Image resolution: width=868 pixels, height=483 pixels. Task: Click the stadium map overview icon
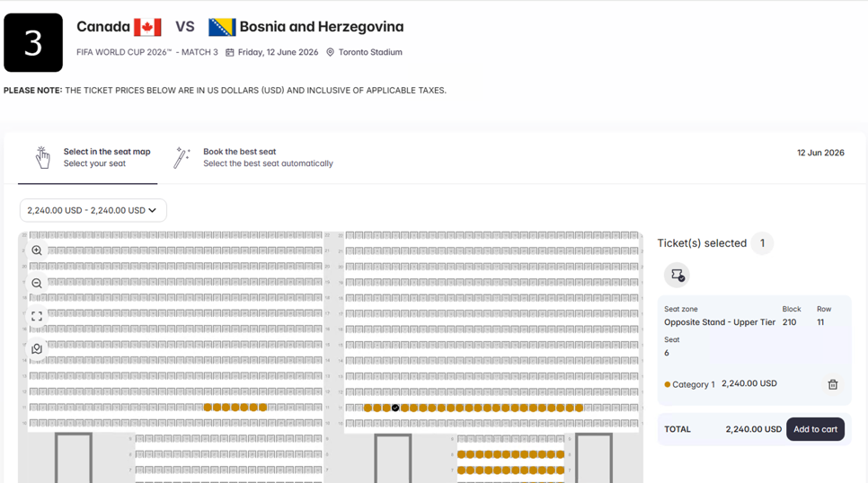37,349
